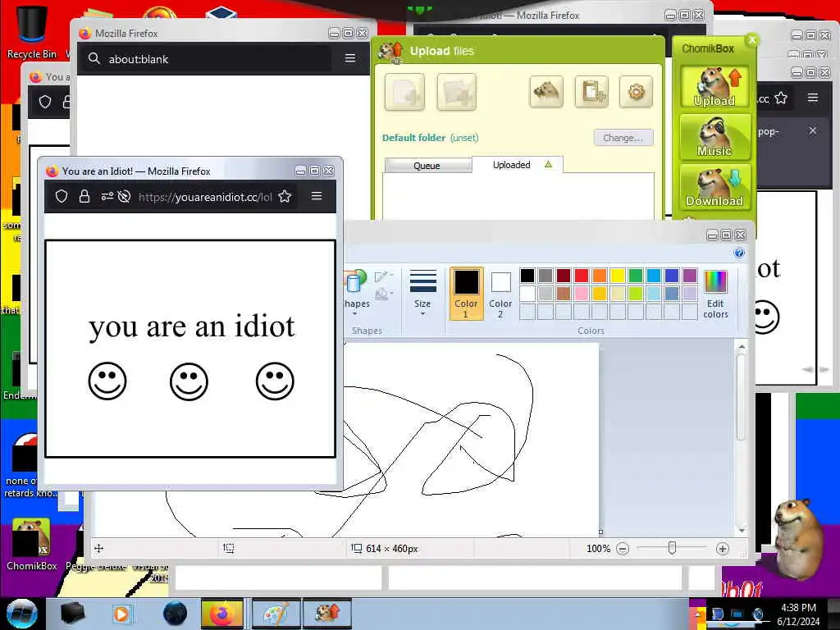Screen dimensions: 840x630
Task: Click the Paint vertical scrollbar up arrow
Action: click(x=742, y=347)
